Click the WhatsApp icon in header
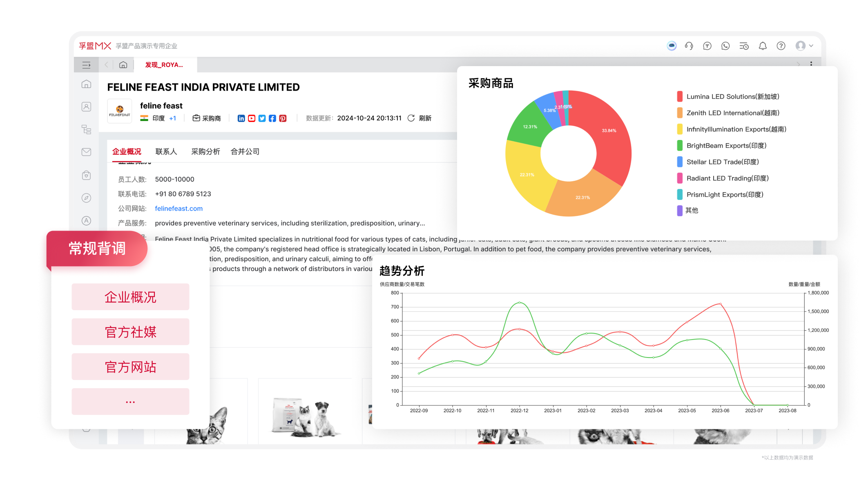Viewport: 868px width, 502px height. [725, 46]
